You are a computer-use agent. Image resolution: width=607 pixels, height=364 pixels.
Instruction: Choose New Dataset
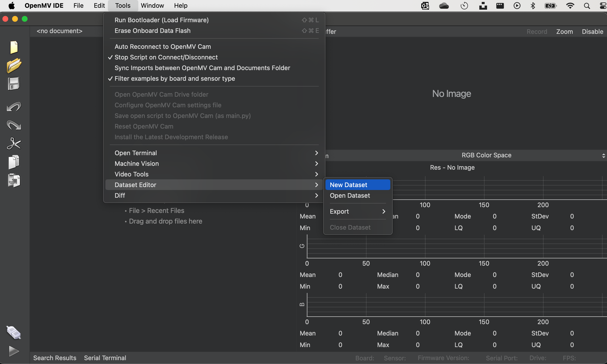click(358, 185)
